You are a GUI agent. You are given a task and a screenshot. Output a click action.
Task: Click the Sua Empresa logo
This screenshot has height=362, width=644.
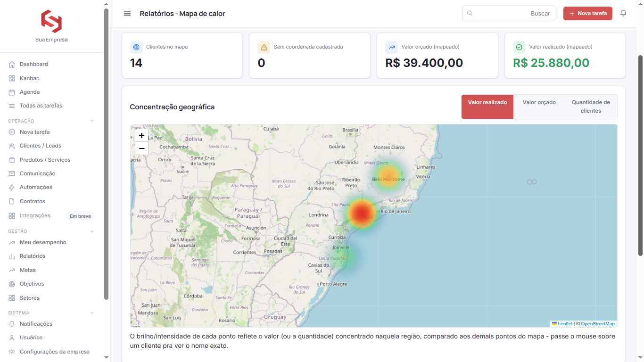51,21
